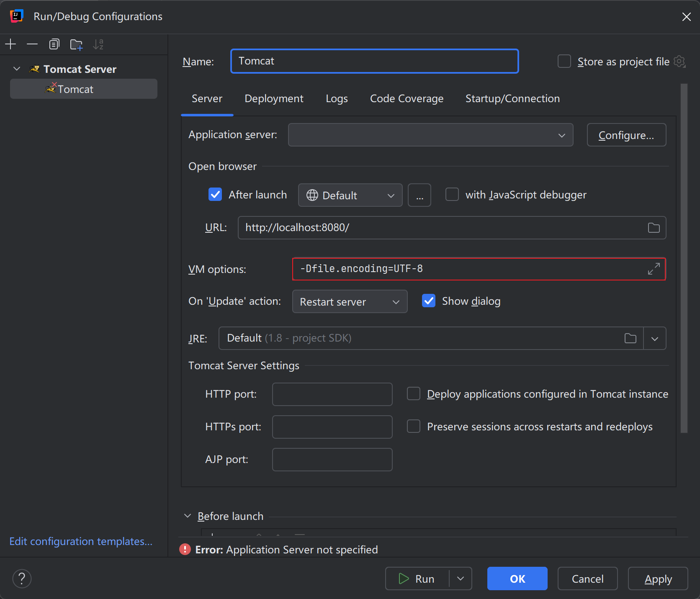Open the Application server dropdown
This screenshot has width=700, height=599.
(x=430, y=135)
